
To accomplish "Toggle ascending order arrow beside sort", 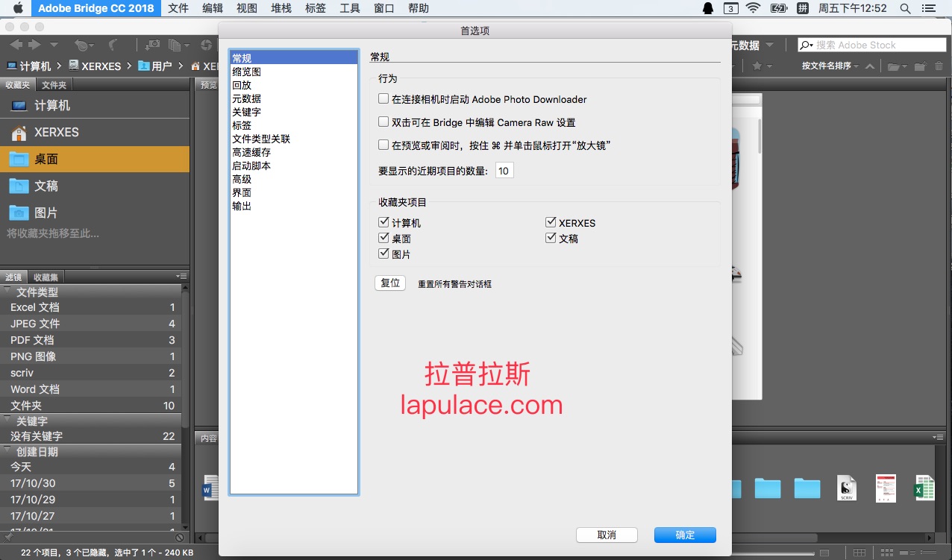I will [x=871, y=66].
